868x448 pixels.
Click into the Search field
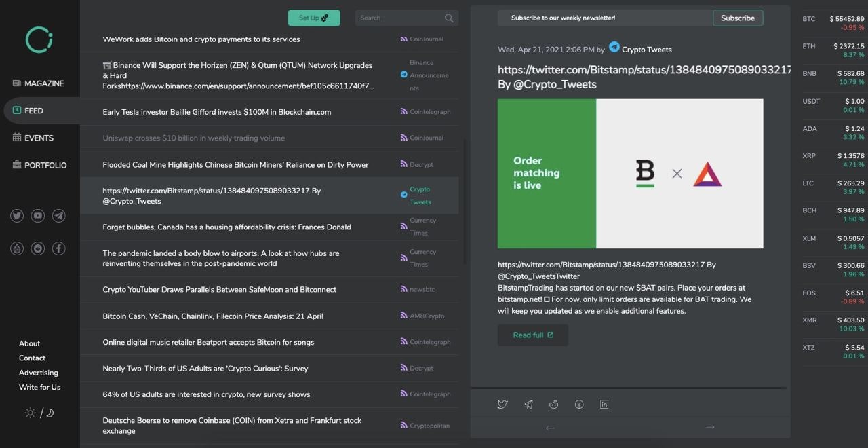pos(407,18)
